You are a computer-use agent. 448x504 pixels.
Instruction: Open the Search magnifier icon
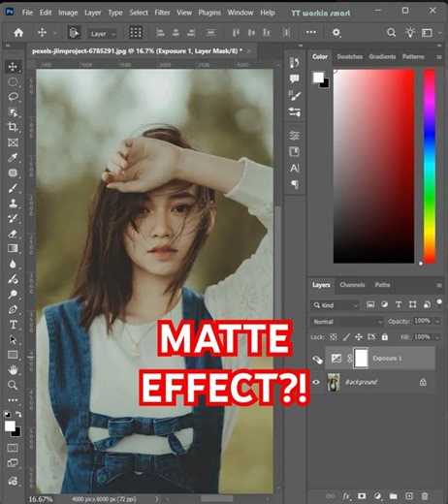[391, 33]
